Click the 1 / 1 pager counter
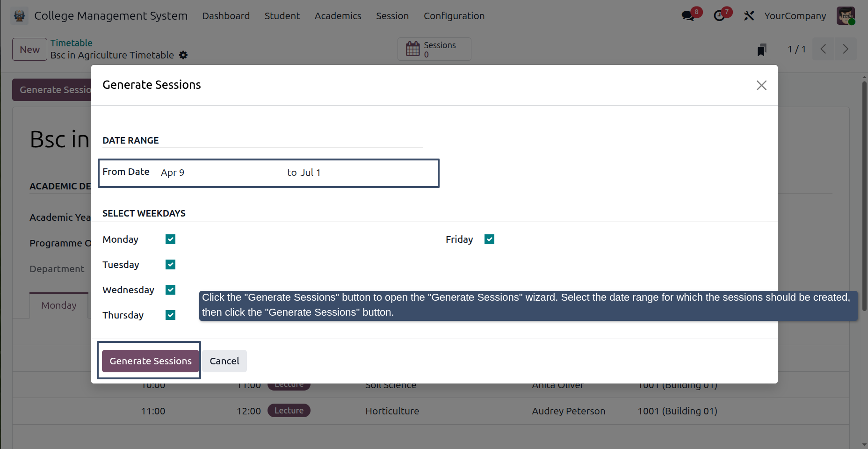Screen dimensions: 868x449 (x=796, y=49)
